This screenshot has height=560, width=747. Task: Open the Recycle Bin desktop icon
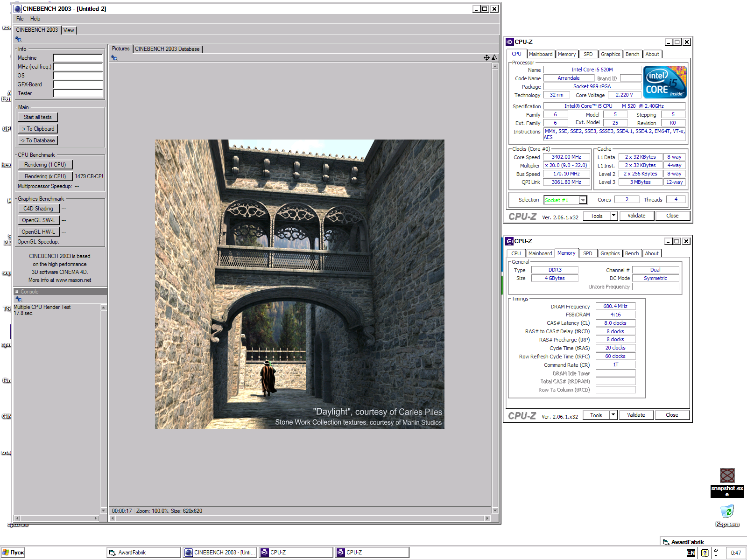coord(727,516)
